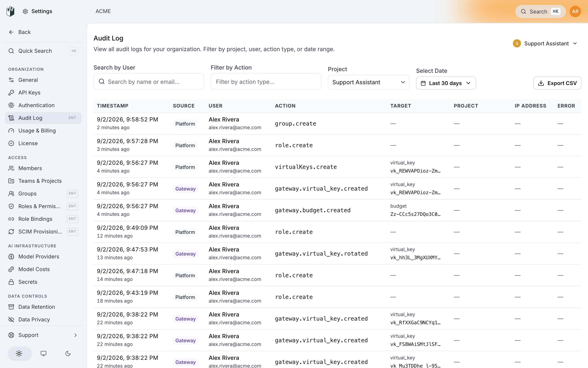Open Secrets lock icon
The width and height of the screenshot is (588, 368).
click(x=11, y=282)
